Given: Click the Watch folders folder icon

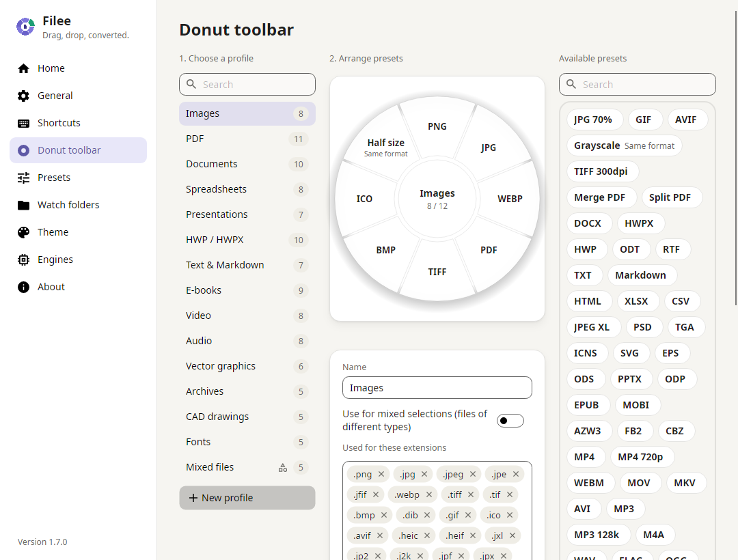Looking at the screenshot, I should [x=23, y=205].
